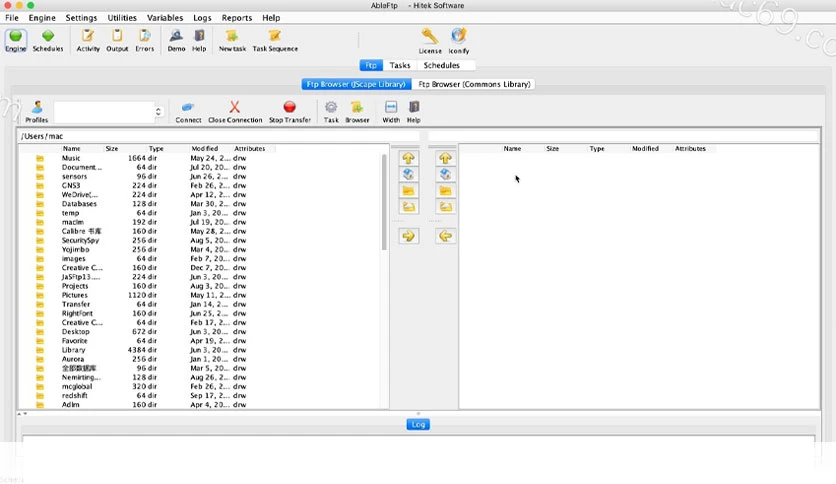Screen dimensions: 836x484
Task: Click the Iconify icon
Action: [459, 41]
